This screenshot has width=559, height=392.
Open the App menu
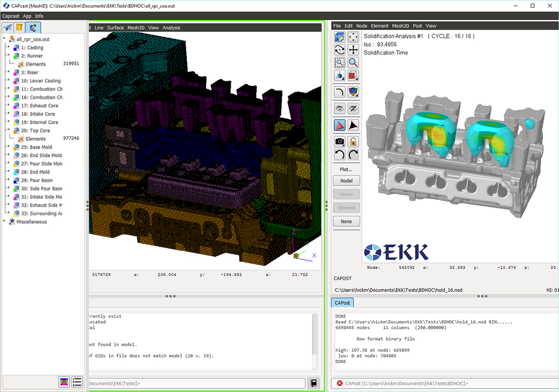pos(27,16)
